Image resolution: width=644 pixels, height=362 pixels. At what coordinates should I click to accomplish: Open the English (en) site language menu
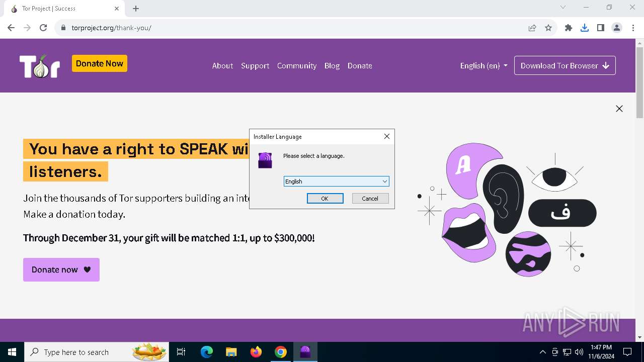pos(484,66)
